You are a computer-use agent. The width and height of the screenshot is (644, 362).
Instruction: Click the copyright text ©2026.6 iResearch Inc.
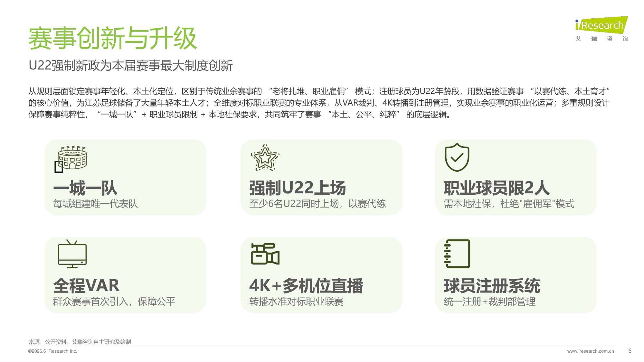53,351
